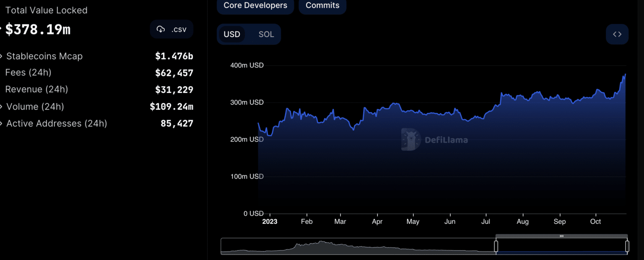Toggle the Commits chart series
This screenshot has width=644, height=260.
pos(322,5)
